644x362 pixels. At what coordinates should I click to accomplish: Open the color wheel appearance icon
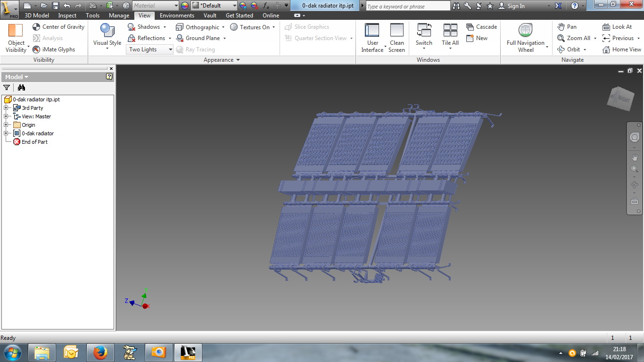184,6
